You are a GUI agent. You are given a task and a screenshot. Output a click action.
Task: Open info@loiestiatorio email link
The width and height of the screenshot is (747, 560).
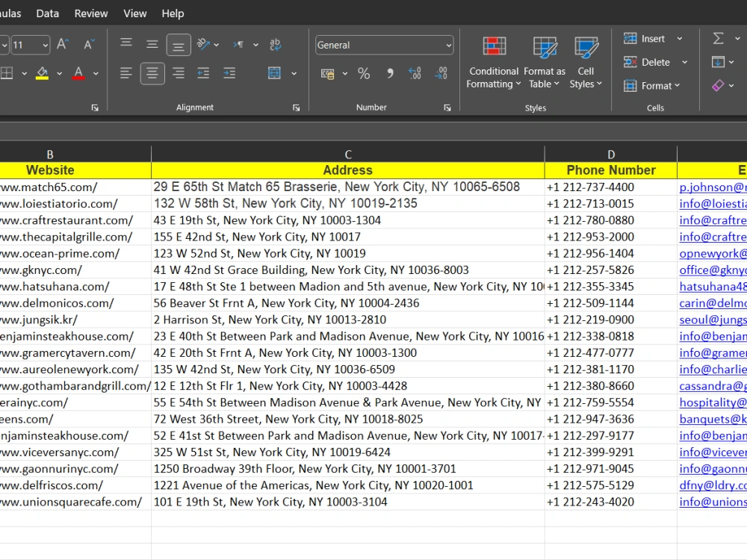(x=713, y=204)
